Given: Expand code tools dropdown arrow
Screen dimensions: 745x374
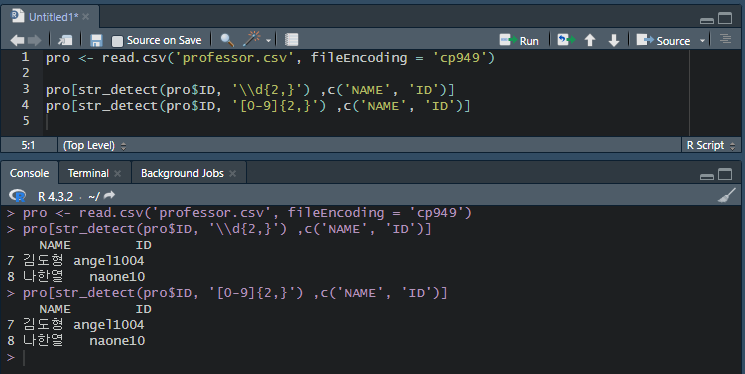Looking at the screenshot, I should click(x=268, y=41).
